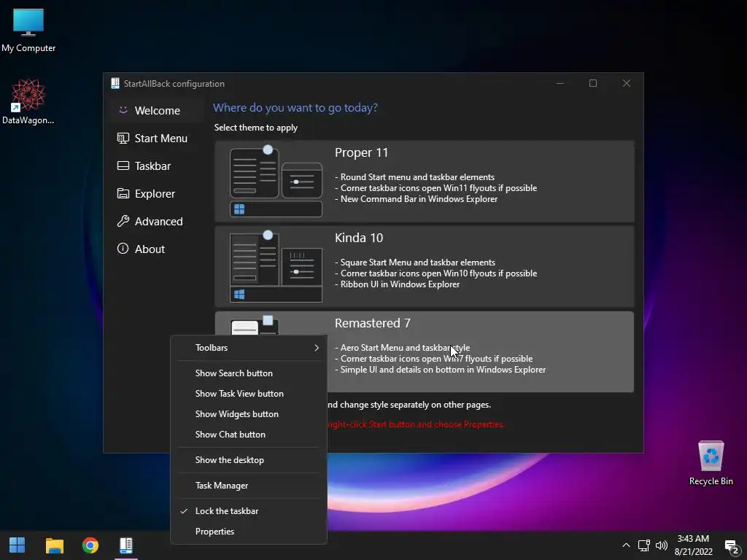Open the About page

click(x=157, y=249)
